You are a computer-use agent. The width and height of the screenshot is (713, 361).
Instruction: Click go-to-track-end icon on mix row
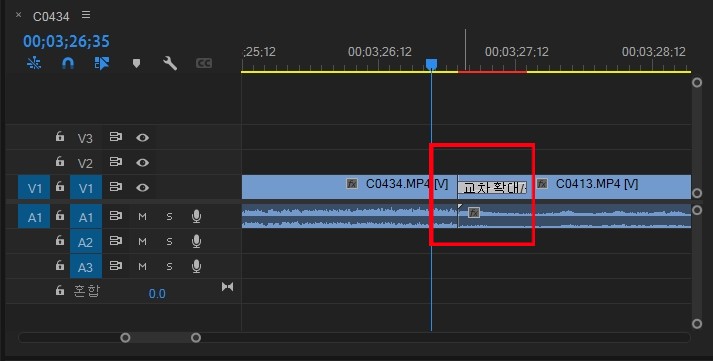[x=227, y=286]
